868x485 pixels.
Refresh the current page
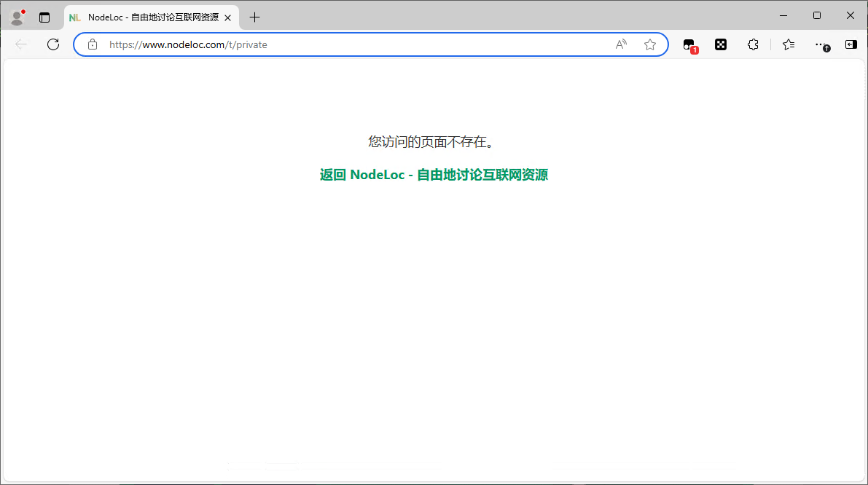pos(53,44)
